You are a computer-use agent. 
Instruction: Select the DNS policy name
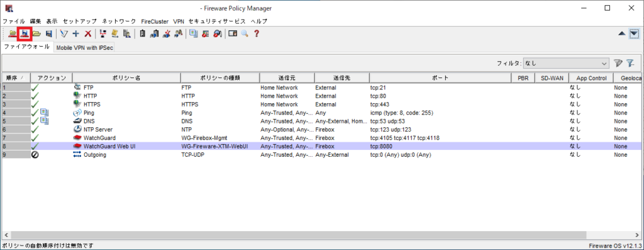coord(89,122)
